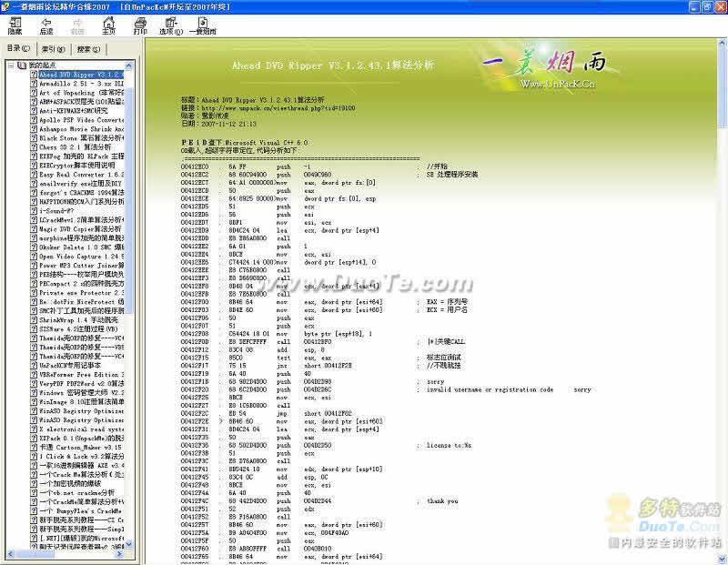Open the ShrinkWrap 1.4 手动脱壳 topic
The width and height of the screenshot is (728, 565).
78,320
